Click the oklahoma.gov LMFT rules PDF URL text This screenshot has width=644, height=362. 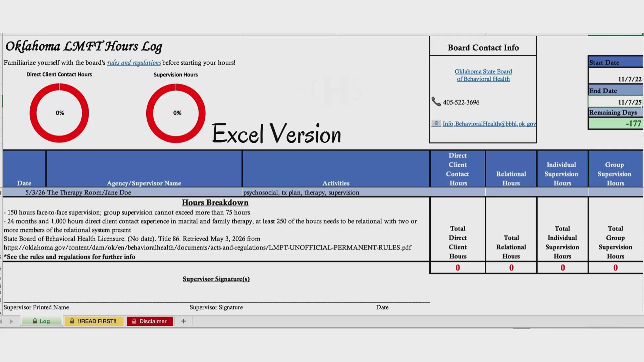207,247
